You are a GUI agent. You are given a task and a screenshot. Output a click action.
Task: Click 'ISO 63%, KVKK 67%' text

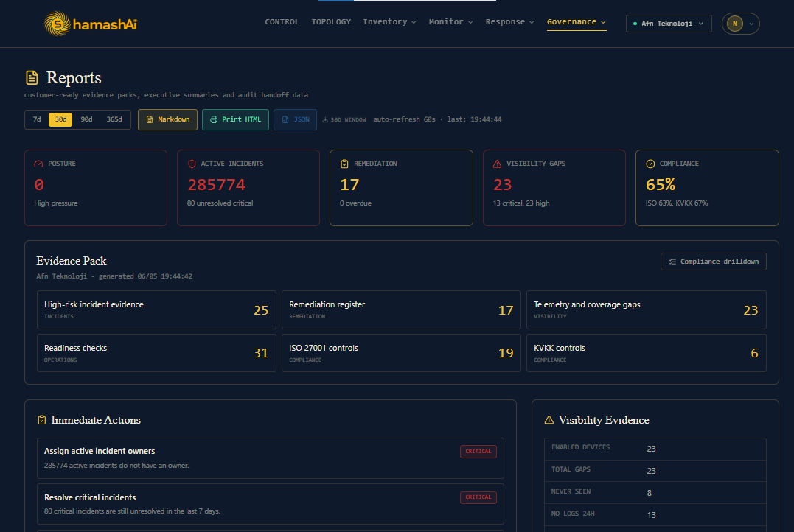coord(677,203)
